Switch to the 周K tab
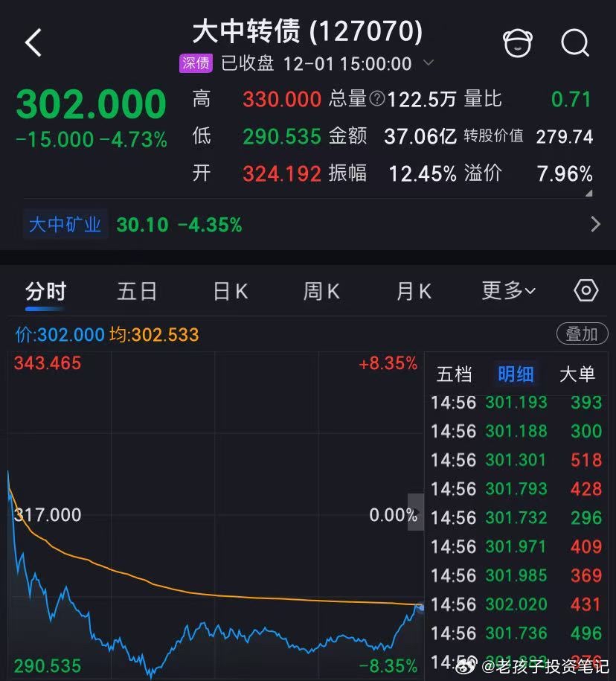 pos(321,291)
